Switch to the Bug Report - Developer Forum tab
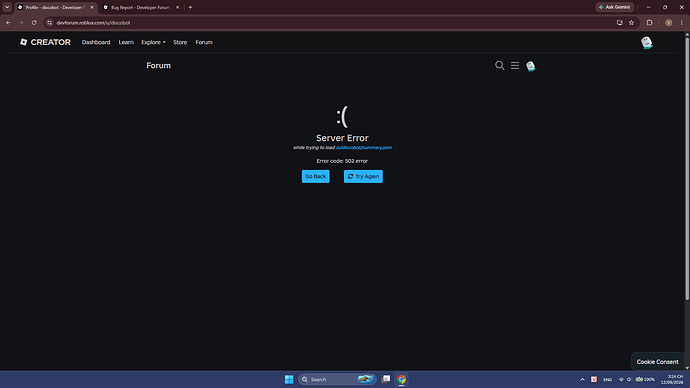Image resolution: width=690 pixels, height=388 pixels. pyautogui.click(x=140, y=7)
